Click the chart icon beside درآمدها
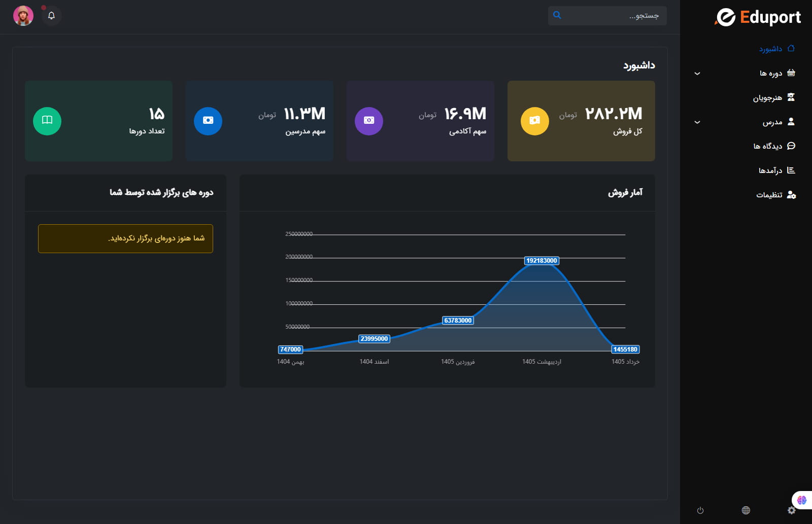 click(x=791, y=170)
